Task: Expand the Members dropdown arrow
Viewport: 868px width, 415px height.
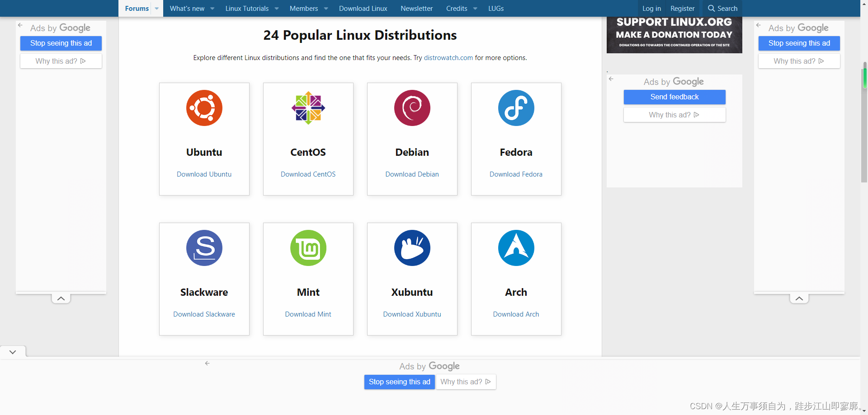Action: click(x=326, y=9)
